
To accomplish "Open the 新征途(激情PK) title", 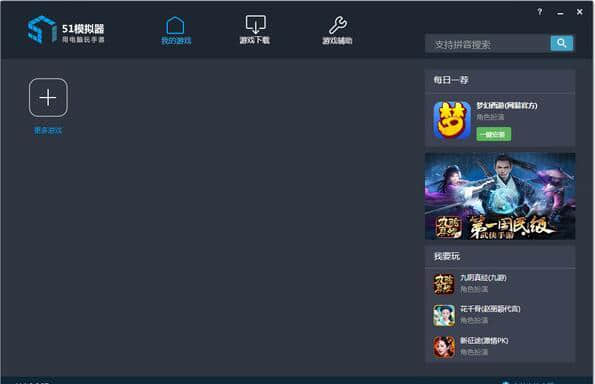I will pos(484,340).
